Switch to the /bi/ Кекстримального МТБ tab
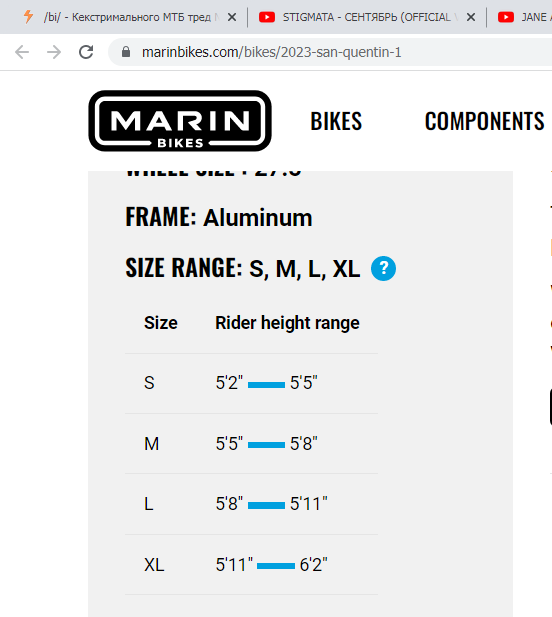Image resolution: width=552 pixels, height=617 pixels. click(x=132, y=17)
